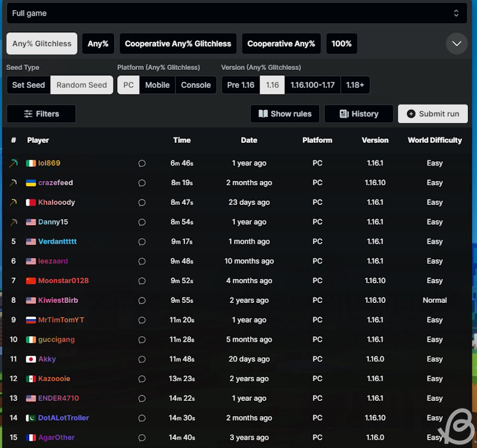Open the Full game category dropdown

(237, 13)
